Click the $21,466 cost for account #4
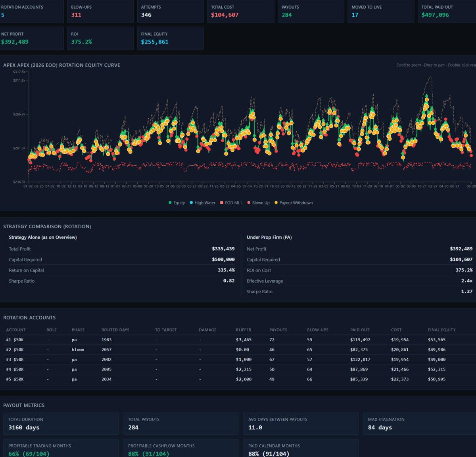The height and width of the screenshot is (457, 476). pyautogui.click(x=400, y=369)
